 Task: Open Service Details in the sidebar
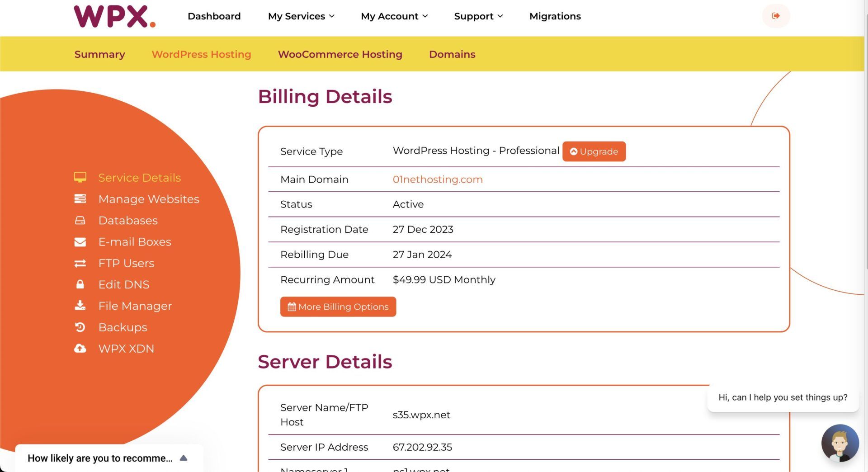[x=140, y=177]
